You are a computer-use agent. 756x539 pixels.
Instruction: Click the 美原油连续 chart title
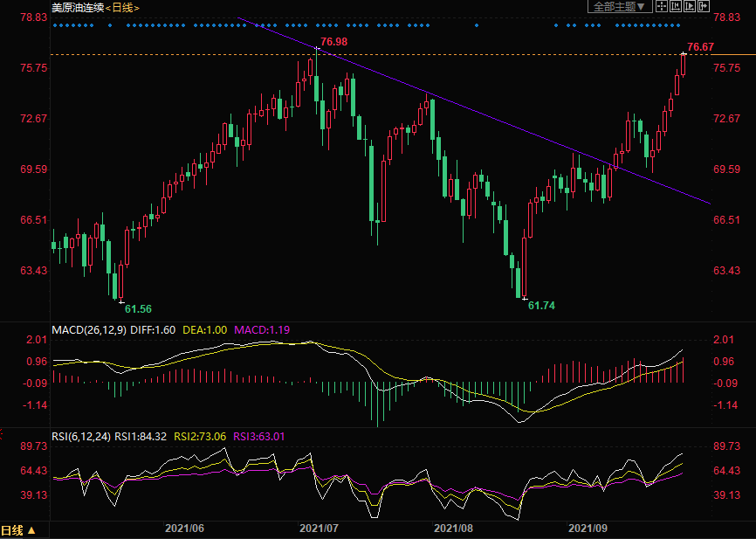click(77, 7)
